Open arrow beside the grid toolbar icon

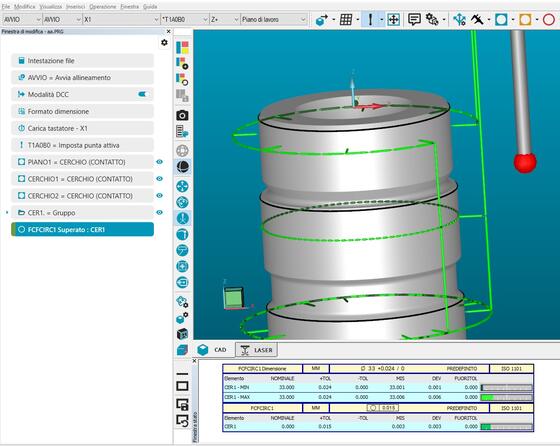[358, 20]
